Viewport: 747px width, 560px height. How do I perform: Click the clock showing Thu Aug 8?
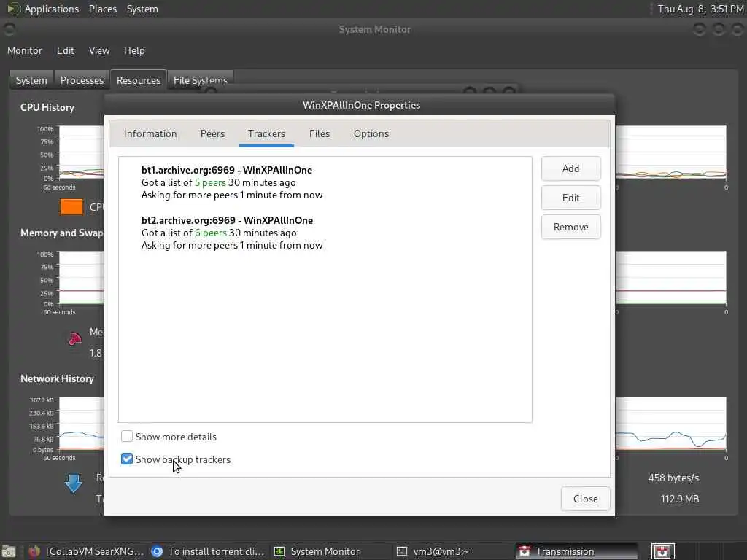700,9
